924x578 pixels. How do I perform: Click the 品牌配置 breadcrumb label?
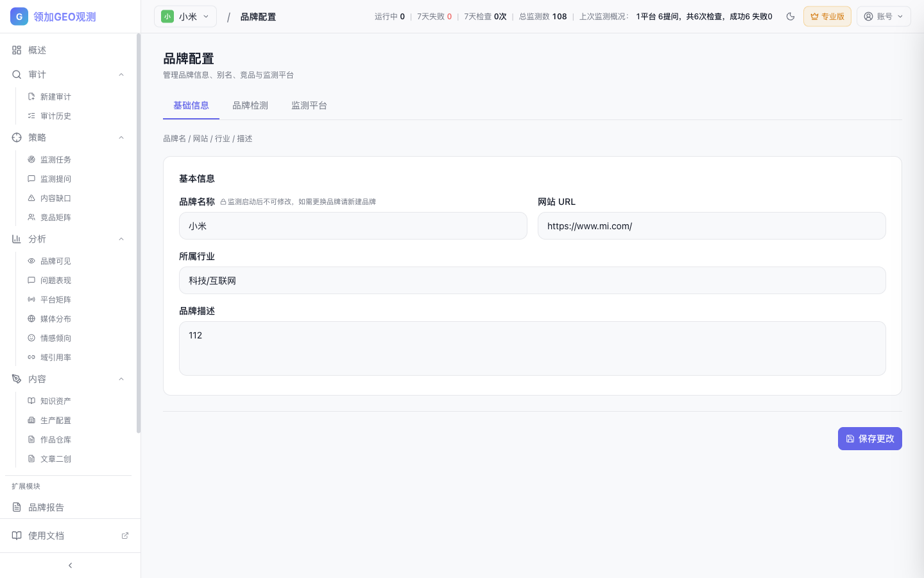[x=258, y=17]
